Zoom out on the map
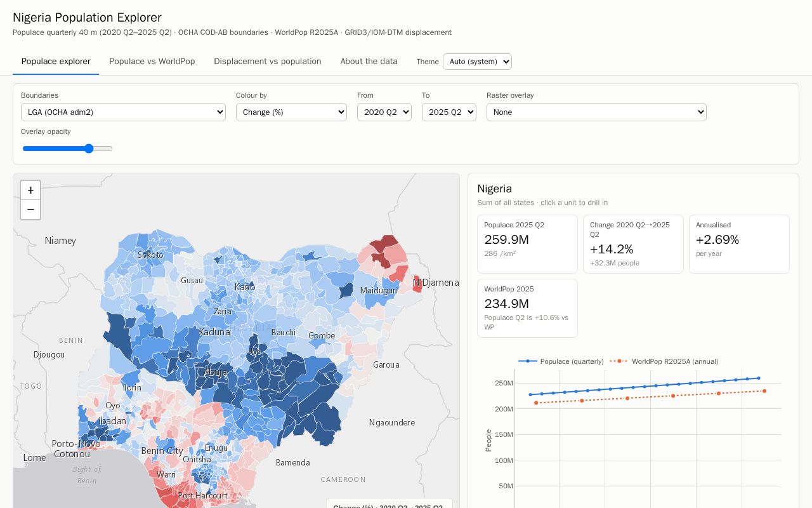The image size is (812, 508). click(x=30, y=210)
